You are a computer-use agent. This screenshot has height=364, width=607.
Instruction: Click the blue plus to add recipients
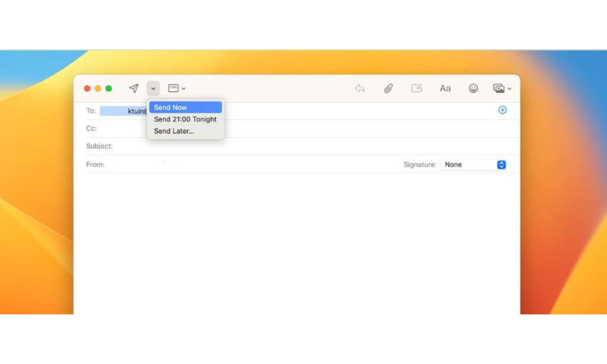[x=503, y=110]
